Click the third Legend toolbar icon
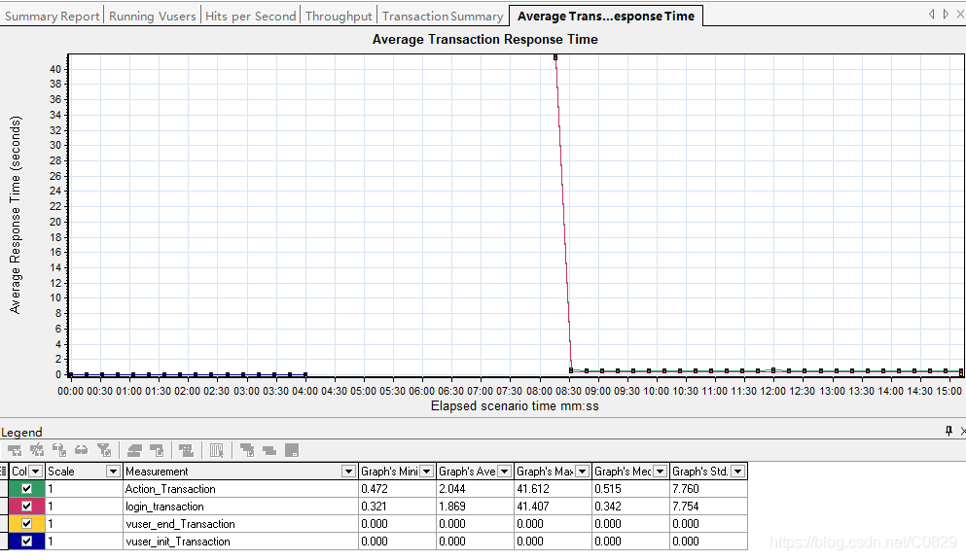The height and width of the screenshot is (560, 966). point(59,450)
